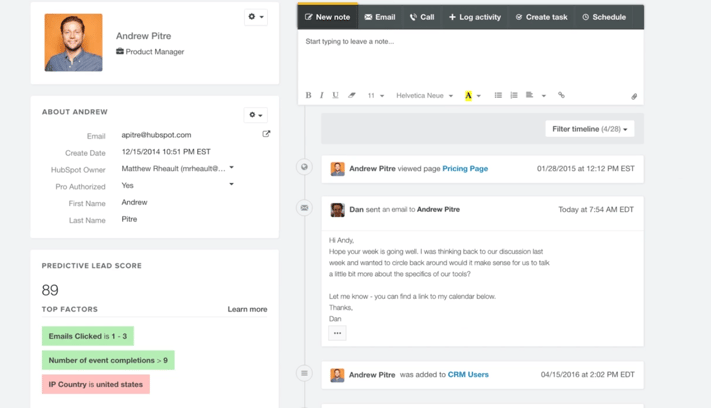The width and height of the screenshot is (711, 408).
Task: Click Andrew Pitre's name in email entry
Action: point(438,209)
